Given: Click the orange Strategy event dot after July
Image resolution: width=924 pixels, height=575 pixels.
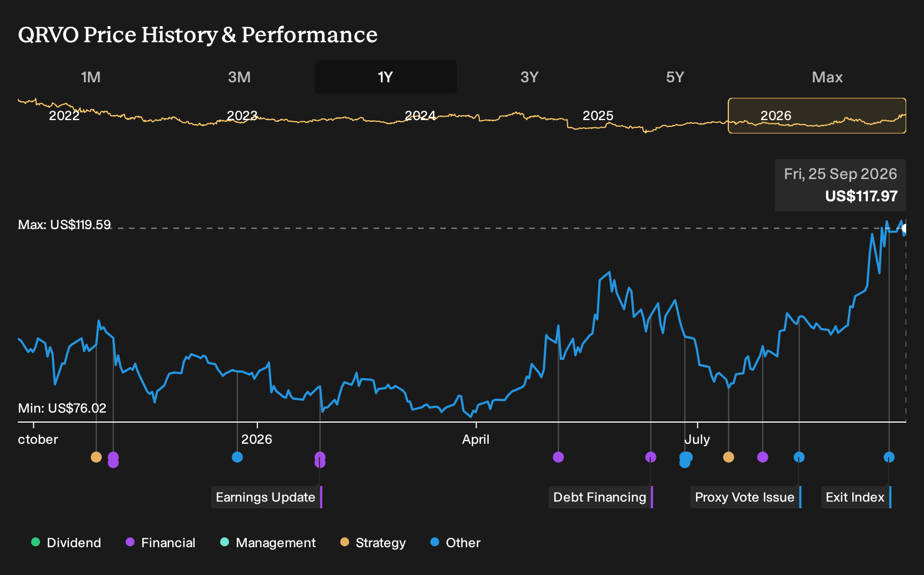Looking at the screenshot, I should point(729,457).
